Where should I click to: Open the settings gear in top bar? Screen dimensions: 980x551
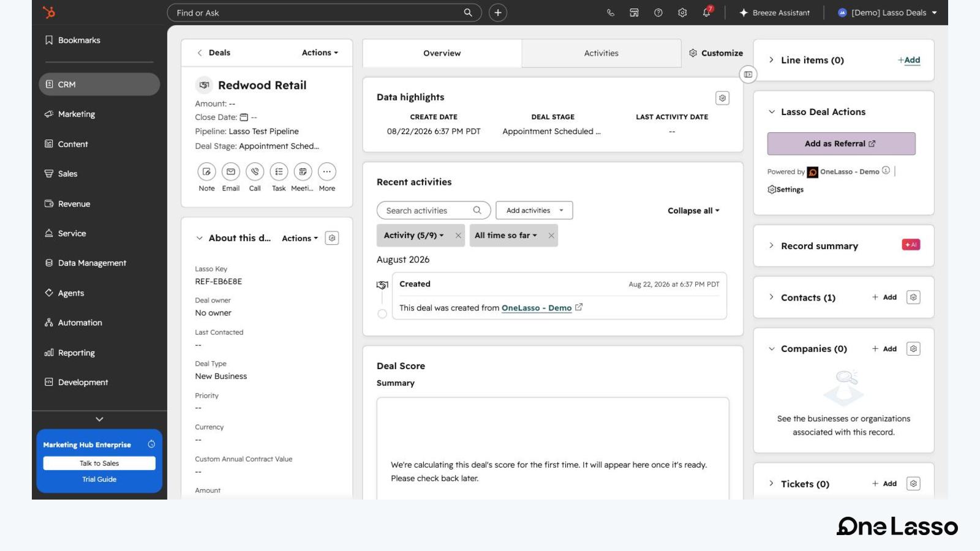tap(682, 13)
